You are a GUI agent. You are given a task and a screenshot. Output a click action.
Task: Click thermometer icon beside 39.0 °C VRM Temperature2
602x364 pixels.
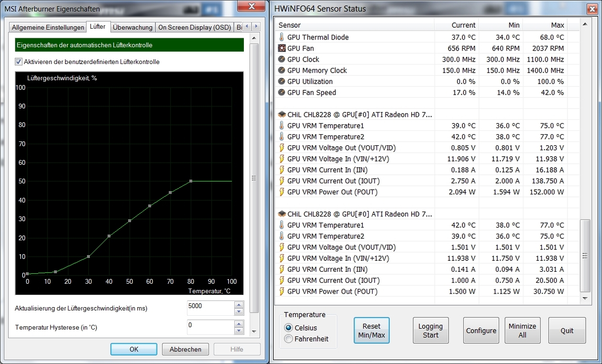[x=282, y=236]
